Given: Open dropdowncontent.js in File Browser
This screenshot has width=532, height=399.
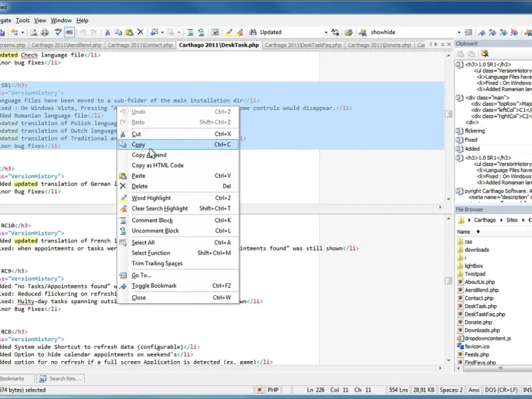Looking at the screenshot, I should [487, 338].
